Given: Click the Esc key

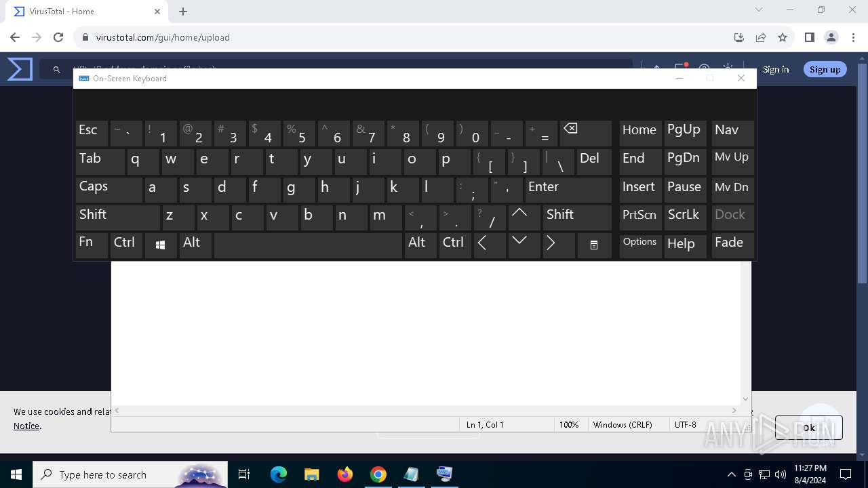Looking at the screenshot, I should (x=92, y=133).
